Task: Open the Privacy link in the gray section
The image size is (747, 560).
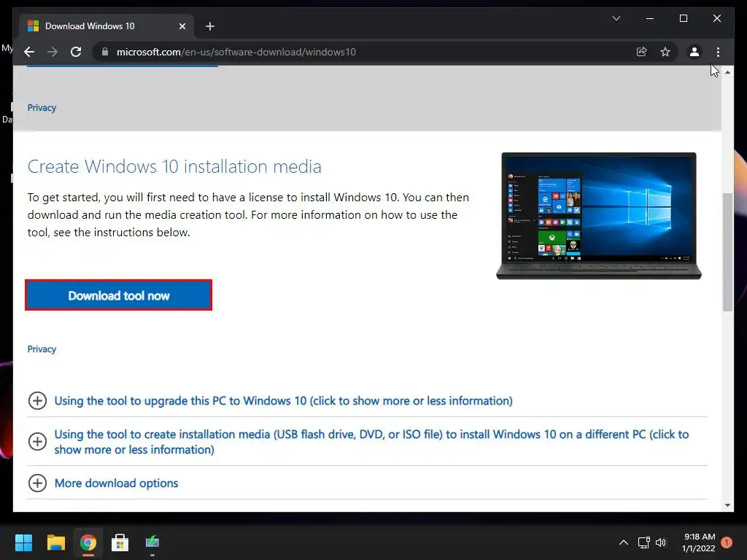Action: (x=42, y=108)
